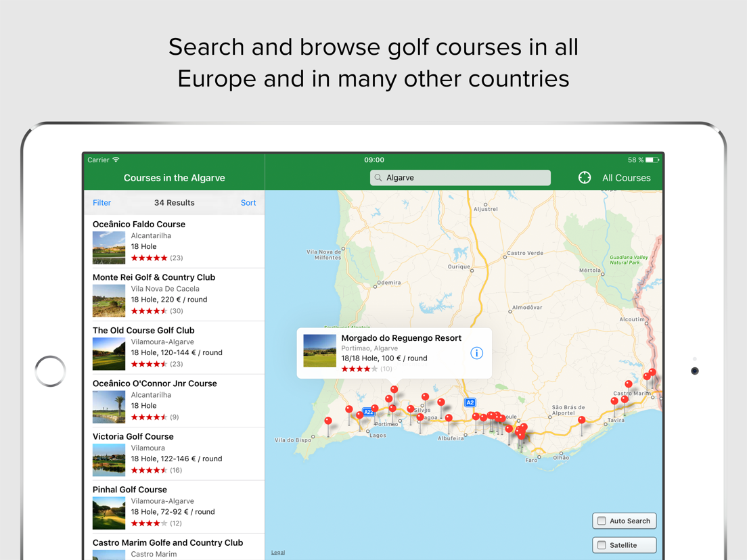Click Oceânico Faldo star rating (23)
Image resolution: width=747 pixels, height=560 pixels.
157,258
